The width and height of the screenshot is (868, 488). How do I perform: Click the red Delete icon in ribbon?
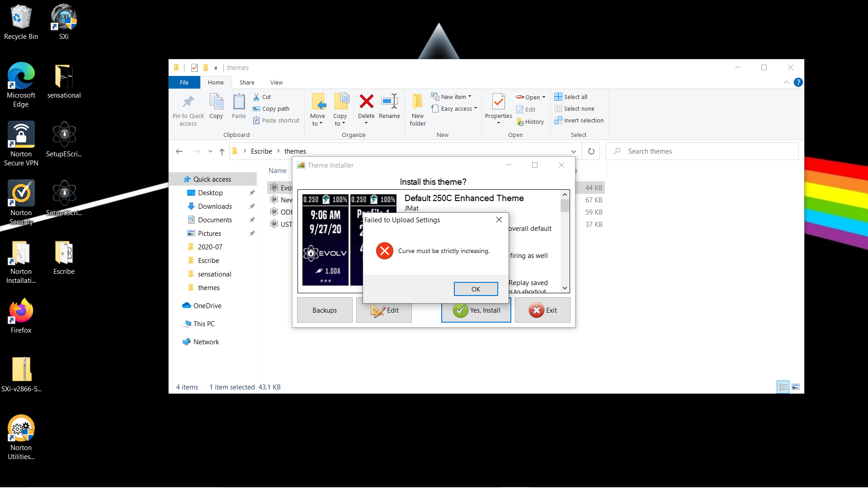366,102
